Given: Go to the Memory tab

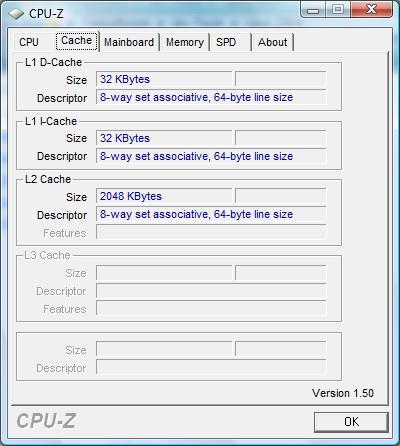Looking at the screenshot, I should point(185,42).
